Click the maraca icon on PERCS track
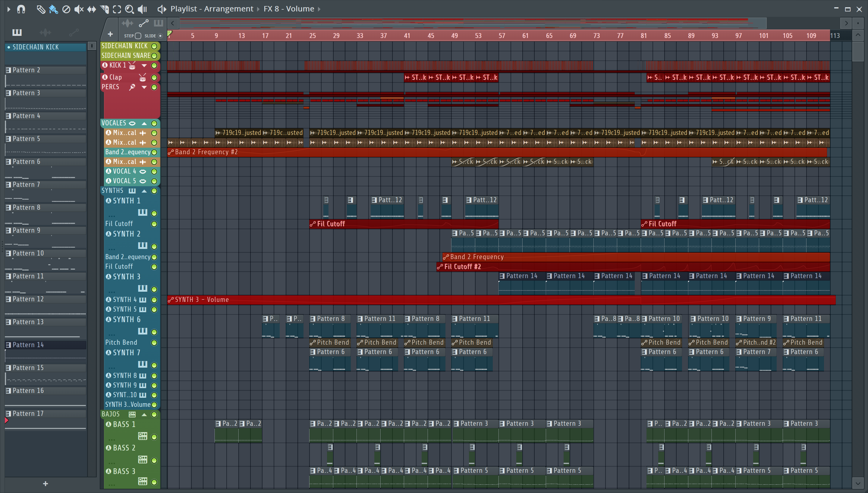 coord(132,87)
